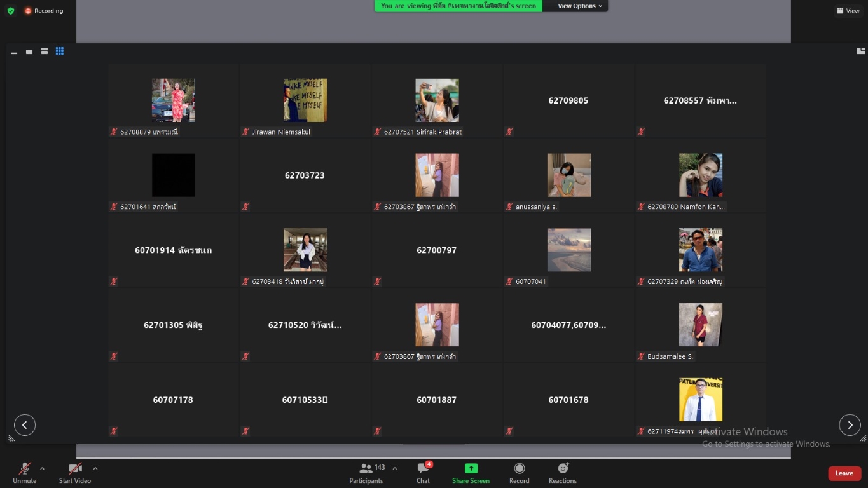
Task: Open the View menu at top right
Action: pyautogui.click(x=848, y=11)
